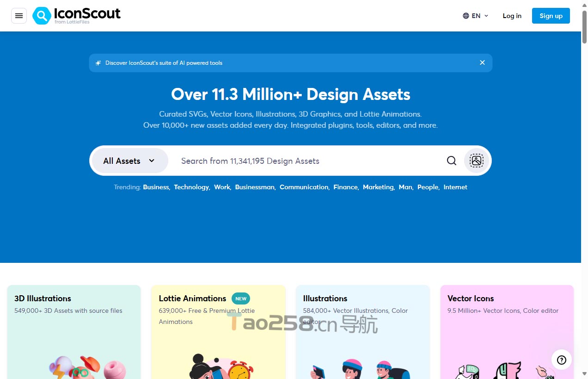Image resolution: width=588 pixels, height=379 pixels.
Task: Open search by image tool
Action: (476, 161)
